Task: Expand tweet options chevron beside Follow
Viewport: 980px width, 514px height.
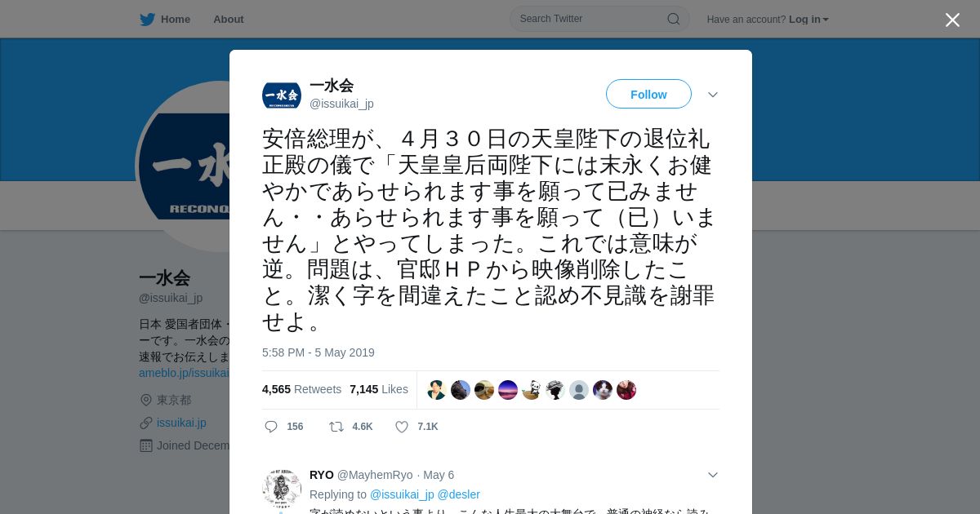Action: tap(713, 95)
